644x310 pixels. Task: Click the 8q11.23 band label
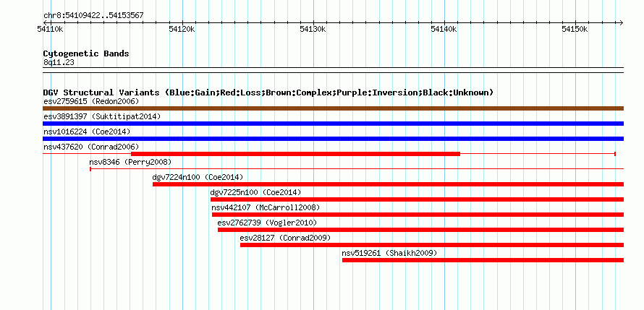pyautogui.click(x=59, y=62)
